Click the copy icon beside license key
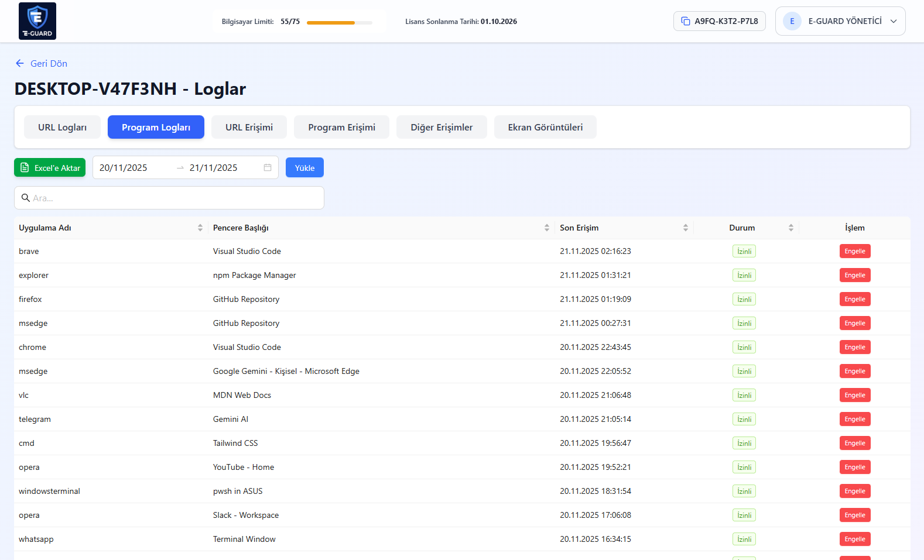Screen dimensions: 924x560 [x=685, y=21]
